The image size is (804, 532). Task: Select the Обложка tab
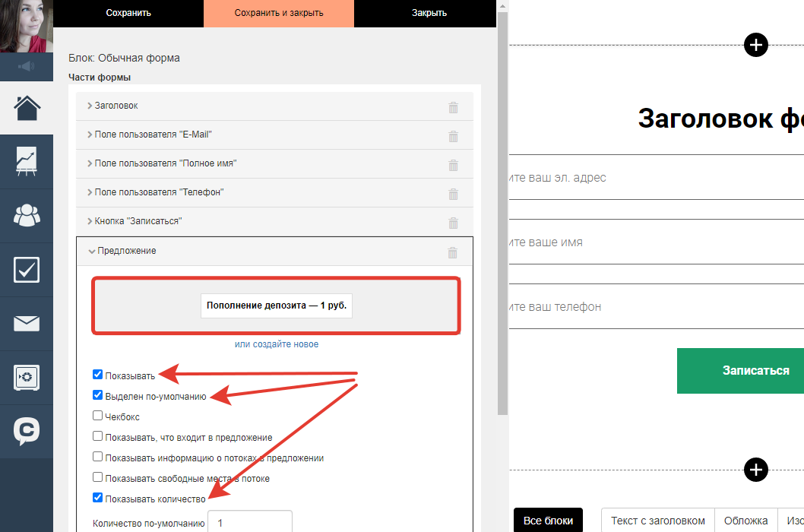pos(745,520)
